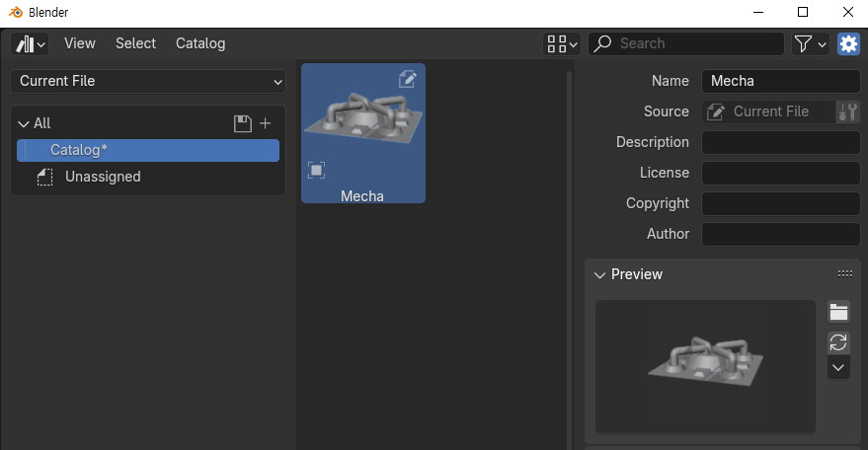Screen dimensions: 868x450
Task: Click the Blender logo in title bar
Action: 16,12
